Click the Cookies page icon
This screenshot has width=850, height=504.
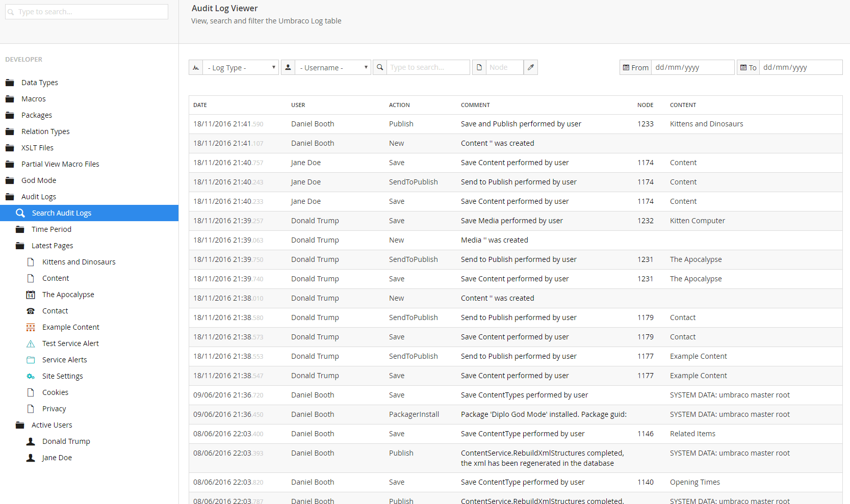(31, 392)
